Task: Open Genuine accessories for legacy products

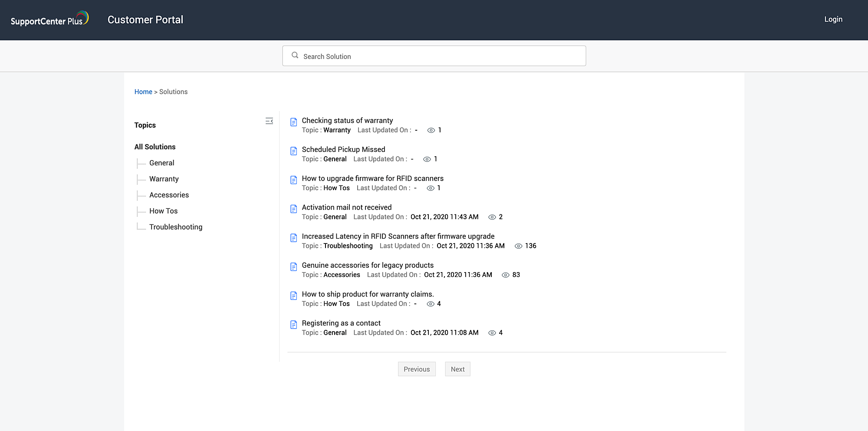Action: pos(368,265)
